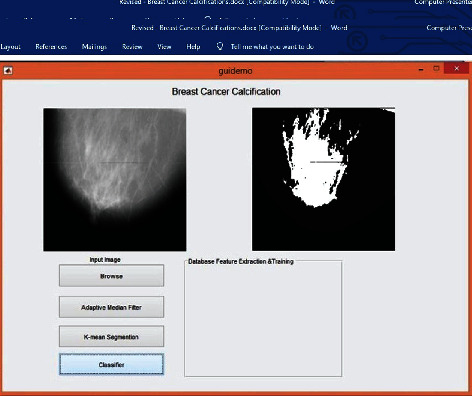Click the Database Feature Extraction & Training panel

coord(263,318)
